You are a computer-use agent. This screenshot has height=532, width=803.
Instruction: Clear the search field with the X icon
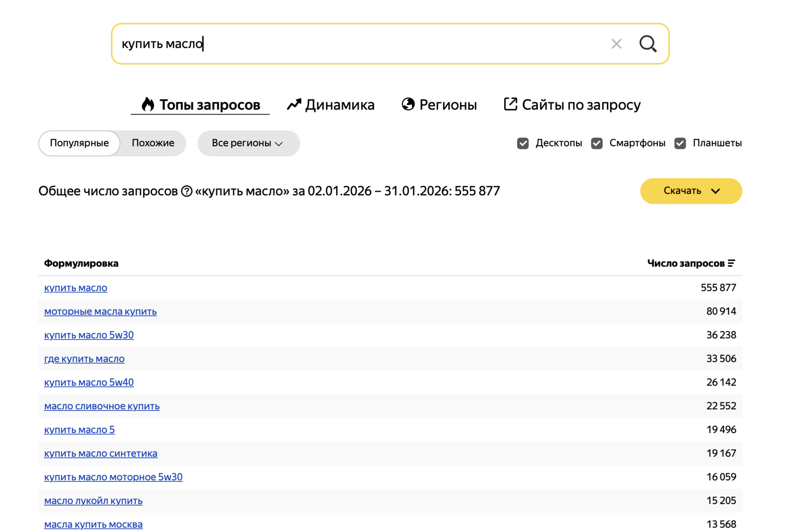click(x=616, y=44)
